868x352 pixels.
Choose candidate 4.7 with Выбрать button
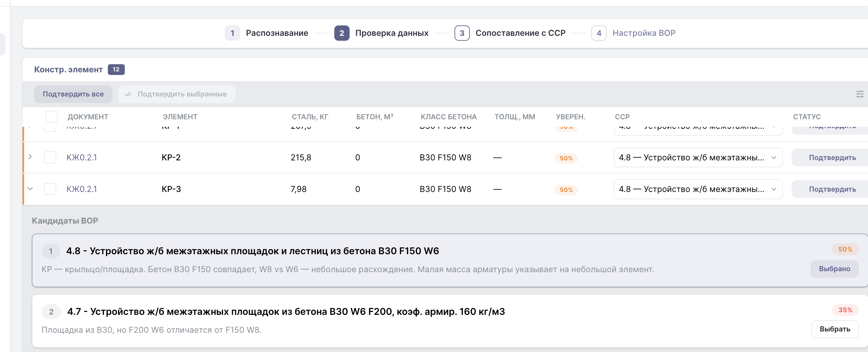click(835, 329)
